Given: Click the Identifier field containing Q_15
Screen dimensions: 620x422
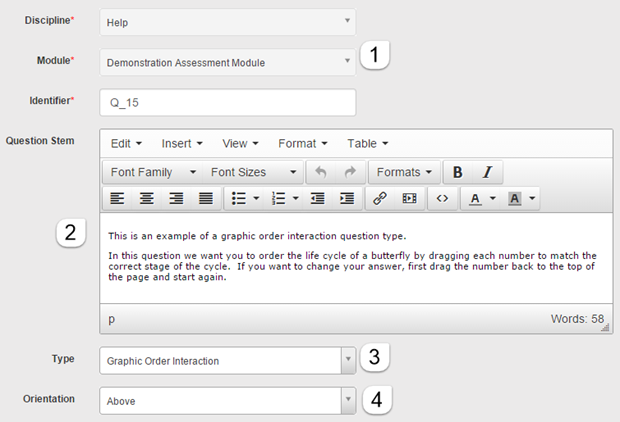Looking at the screenshot, I should click(x=227, y=102).
